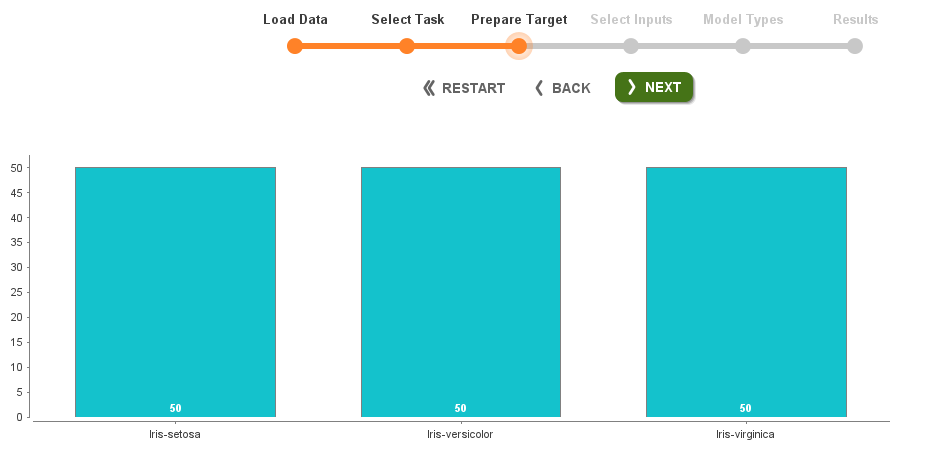Click the Model Types step circle
The image size is (940, 454).
(x=743, y=46)
